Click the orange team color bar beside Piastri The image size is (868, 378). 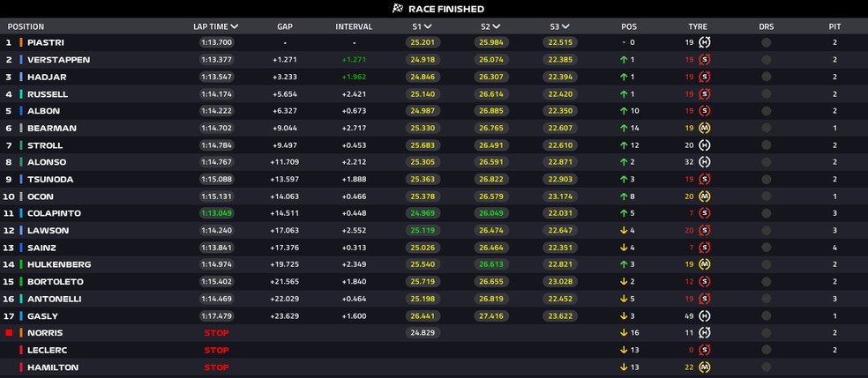pos(21,42)
